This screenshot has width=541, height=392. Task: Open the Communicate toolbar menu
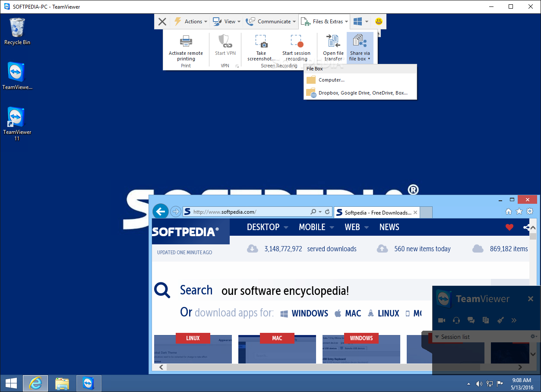click(271, 22)
